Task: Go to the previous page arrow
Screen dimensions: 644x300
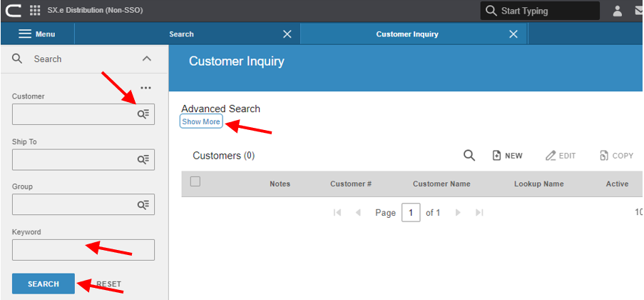Action: click(x=358, y=212)
